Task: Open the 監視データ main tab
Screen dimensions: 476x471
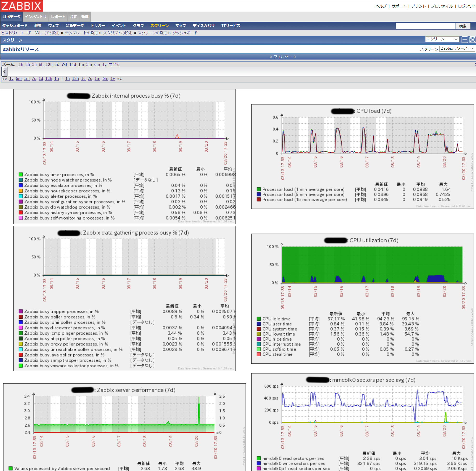Action: pyautogui.click(x=12, y=17)
